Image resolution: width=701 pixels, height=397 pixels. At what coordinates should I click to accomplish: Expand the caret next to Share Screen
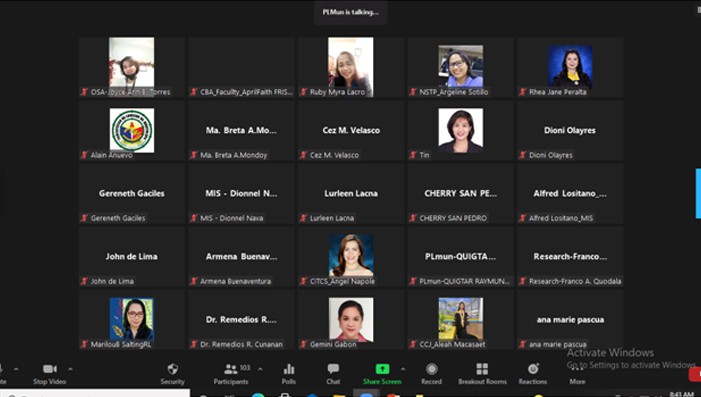[x=403, y=369]
